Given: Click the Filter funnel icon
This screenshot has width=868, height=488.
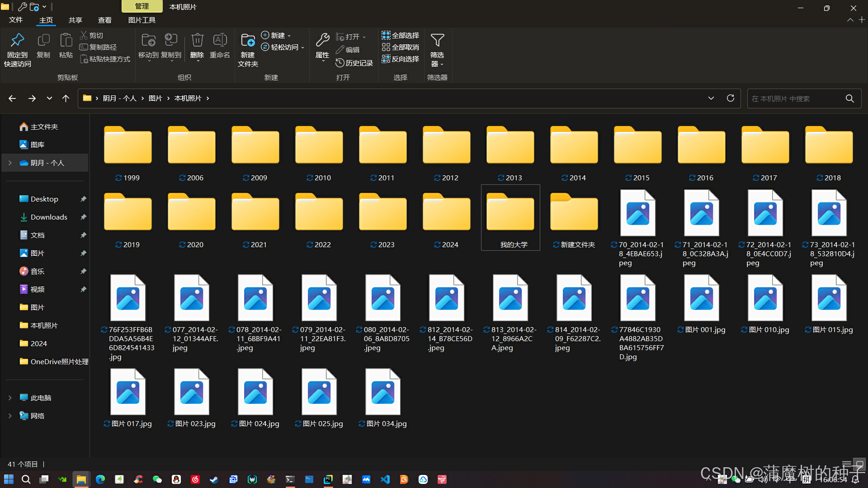Looking at the screenshot, I should [x=437, y=41].
